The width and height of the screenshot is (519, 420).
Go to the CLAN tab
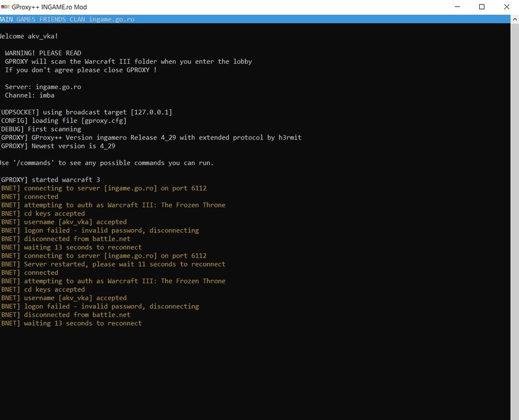[77, 19]
